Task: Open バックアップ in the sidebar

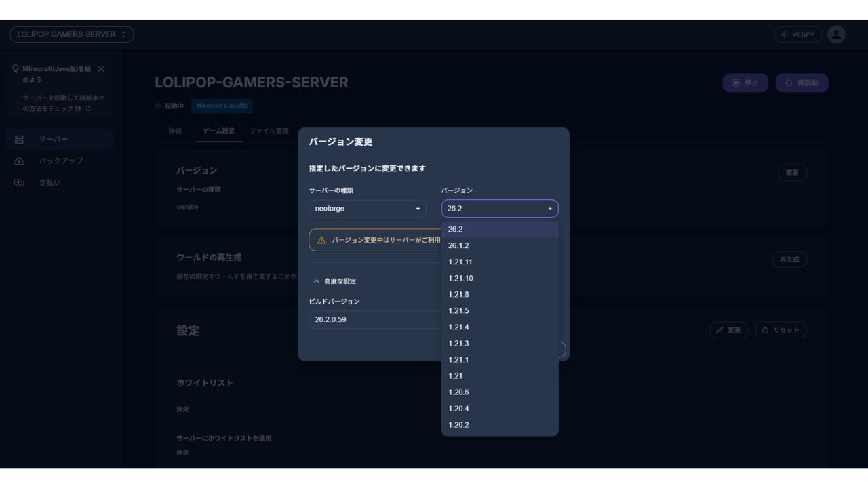Action: [x=61, y=161]
